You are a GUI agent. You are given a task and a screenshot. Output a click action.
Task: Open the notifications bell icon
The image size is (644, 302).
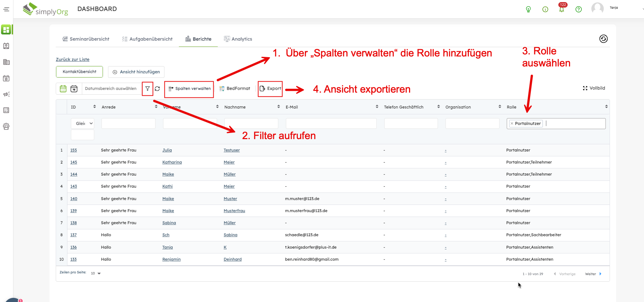click(561, 9)
